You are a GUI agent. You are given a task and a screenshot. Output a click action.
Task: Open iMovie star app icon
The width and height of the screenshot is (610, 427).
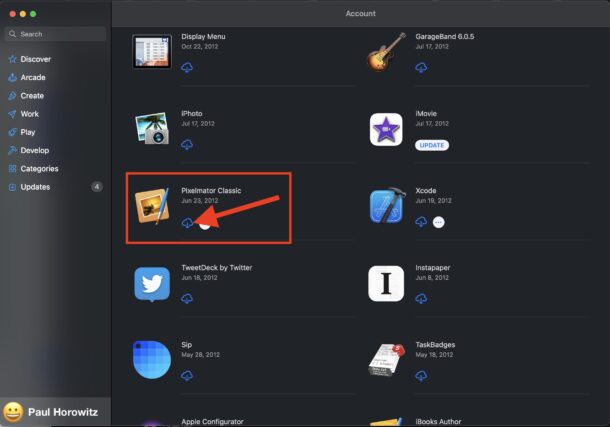386,129
